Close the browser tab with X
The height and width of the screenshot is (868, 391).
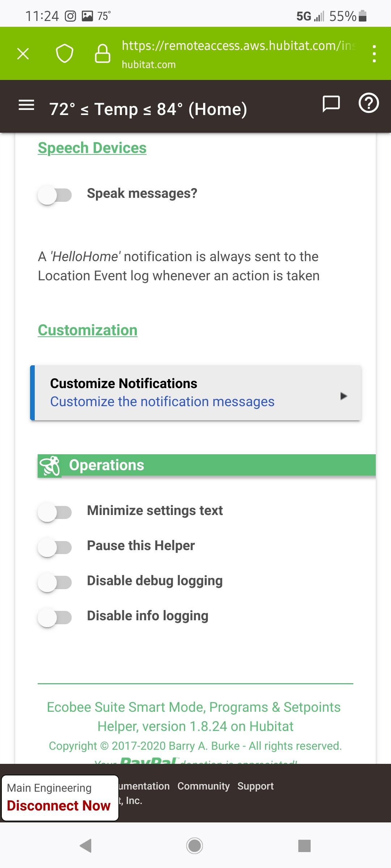23,54
